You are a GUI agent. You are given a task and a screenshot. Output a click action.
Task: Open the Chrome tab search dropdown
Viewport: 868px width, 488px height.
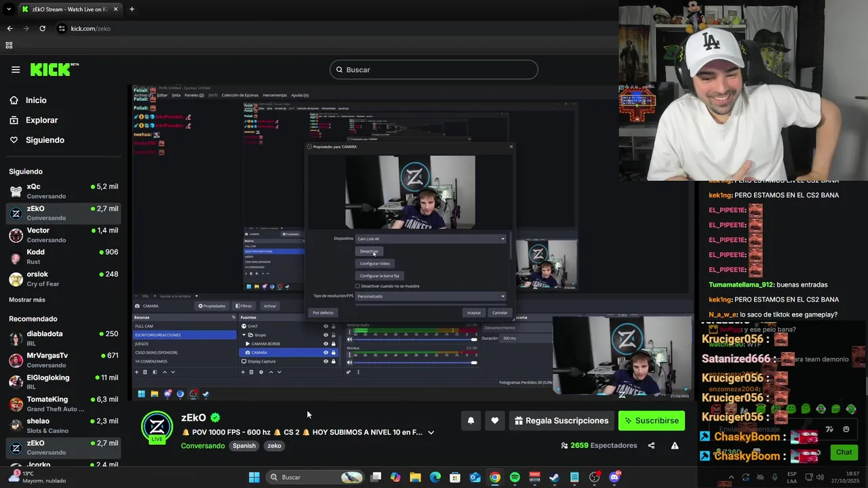(9, 9)
